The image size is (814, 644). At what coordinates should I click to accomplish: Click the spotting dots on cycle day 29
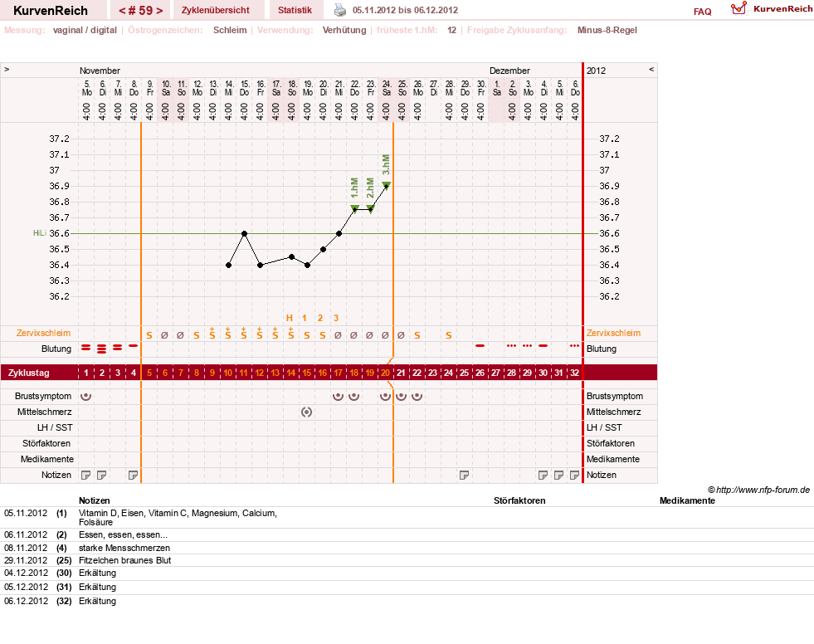pos(528,345)
